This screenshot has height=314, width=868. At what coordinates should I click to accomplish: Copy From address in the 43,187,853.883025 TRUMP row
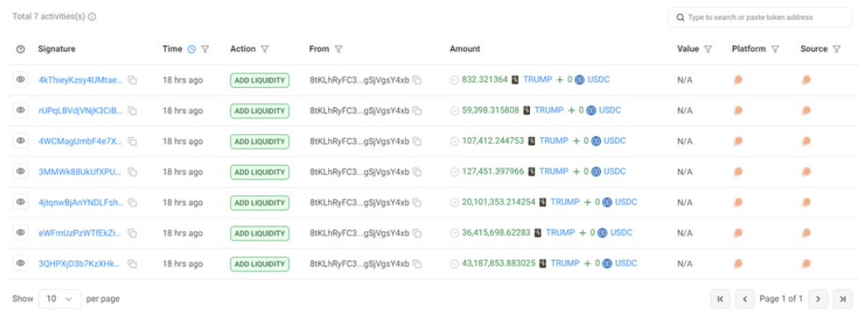click(416, 264)
